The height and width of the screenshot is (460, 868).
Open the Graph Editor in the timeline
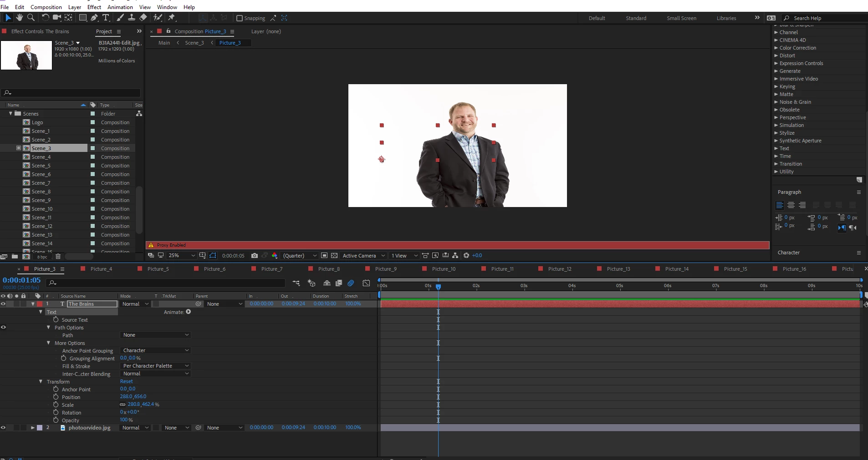click(366, 283)
